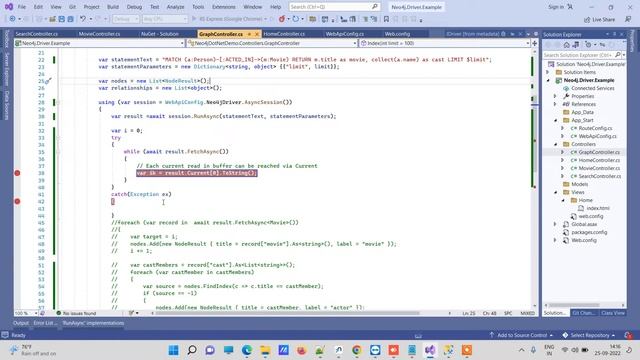Screen dimensions: 640x360
Task: Click the Undo toolbar icon
Action: [83, 19]
